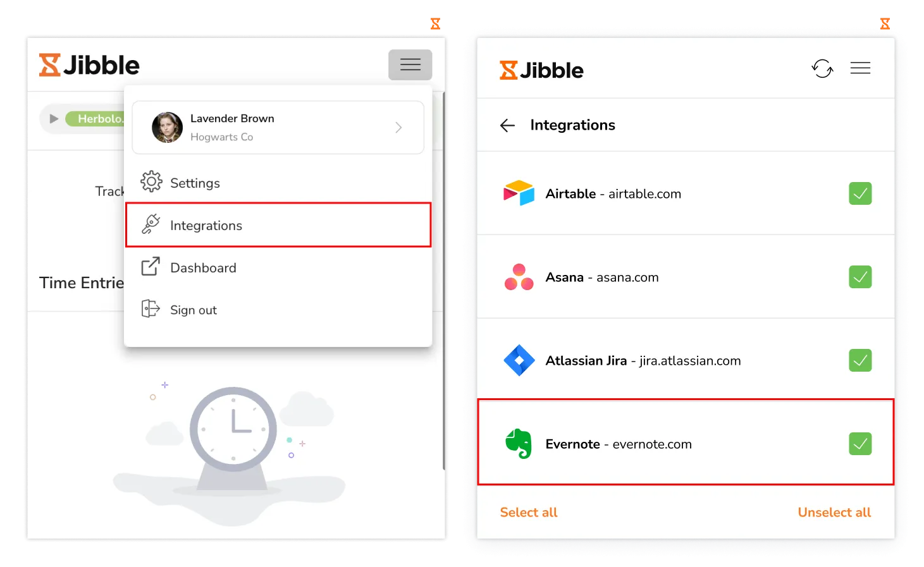Disable the Evernote integration checkbox

tap(860, 444)
